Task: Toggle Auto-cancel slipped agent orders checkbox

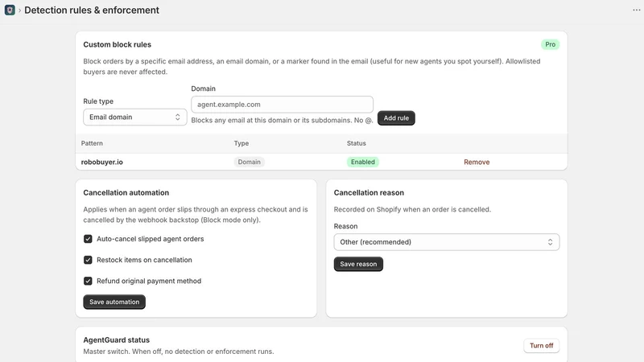Action: (88, 239)
